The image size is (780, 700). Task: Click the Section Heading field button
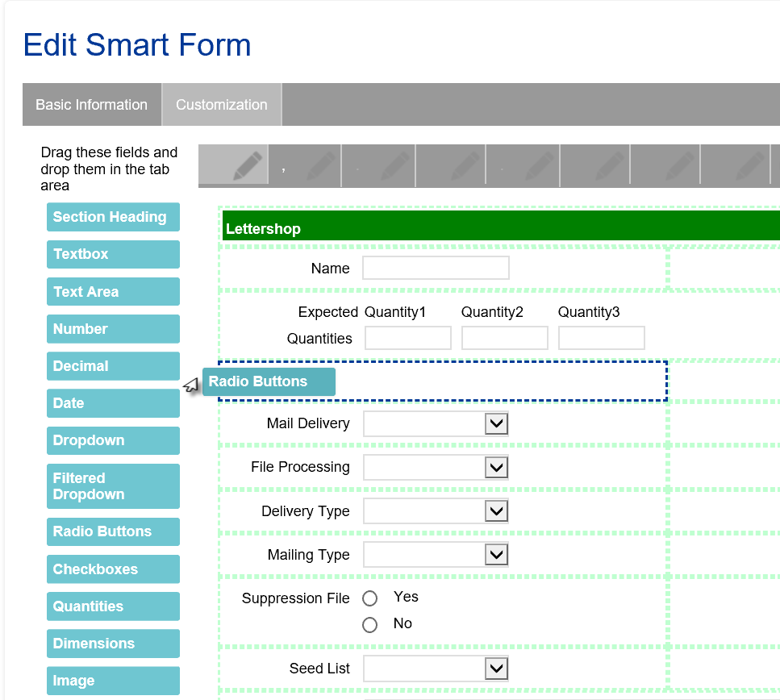pyautogui.click(x=113, y=217)
